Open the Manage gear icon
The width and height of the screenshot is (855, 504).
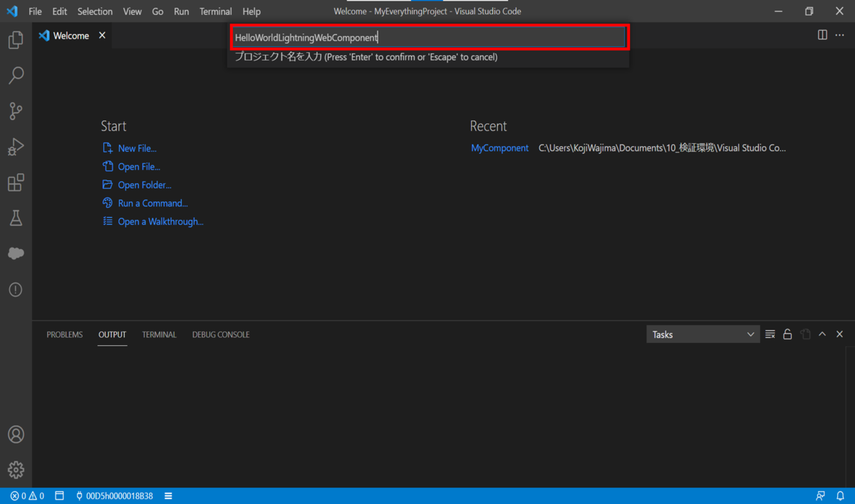tap(16, 470)
